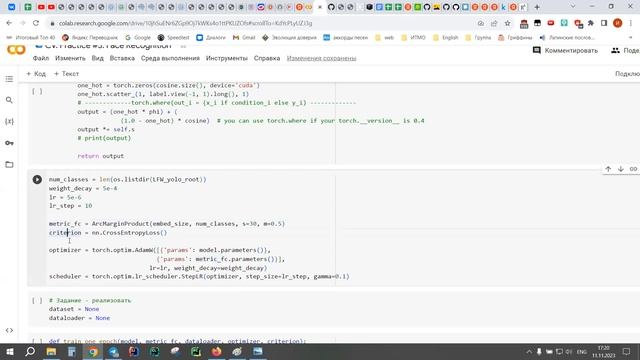This screenshot has height=360, width=640.
Task: Open the Вставка menu
Action: [x=122, y=58]
